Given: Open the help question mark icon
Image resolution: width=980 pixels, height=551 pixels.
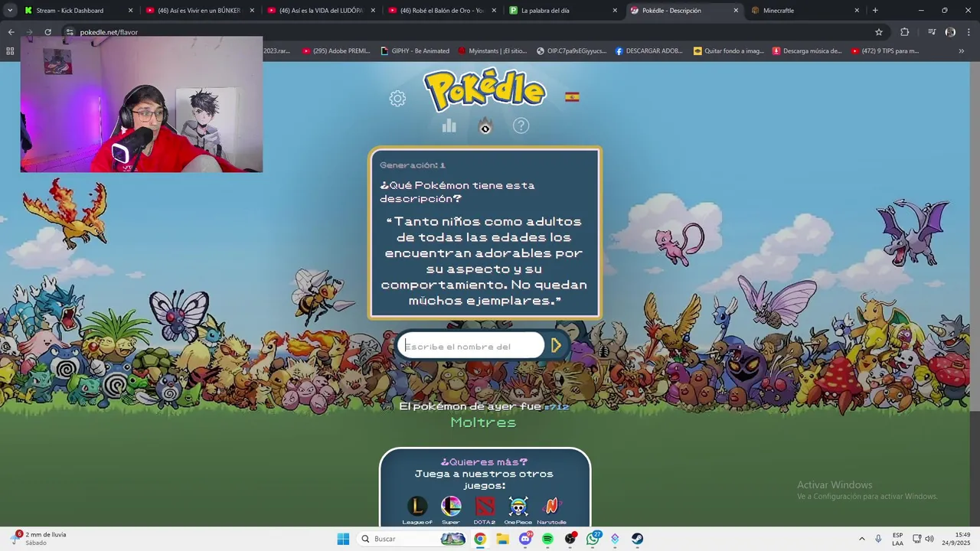Looking at the screenshot, I should (x=521, y=126).
